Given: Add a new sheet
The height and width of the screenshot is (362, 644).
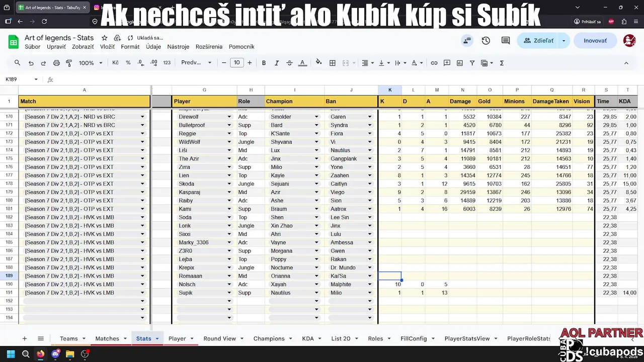Looking at the screenshot, I should coord(24,339).
